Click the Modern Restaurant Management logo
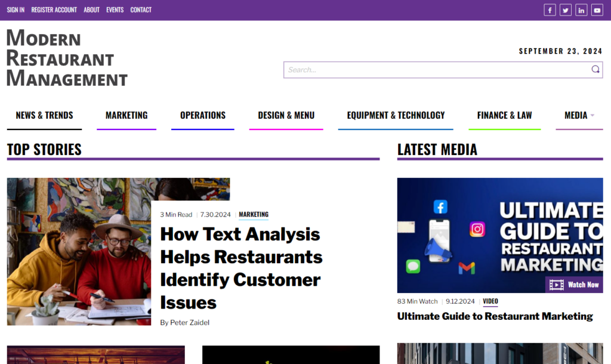Viewport: 611px width, 364px height. click(x=67, y=58)
